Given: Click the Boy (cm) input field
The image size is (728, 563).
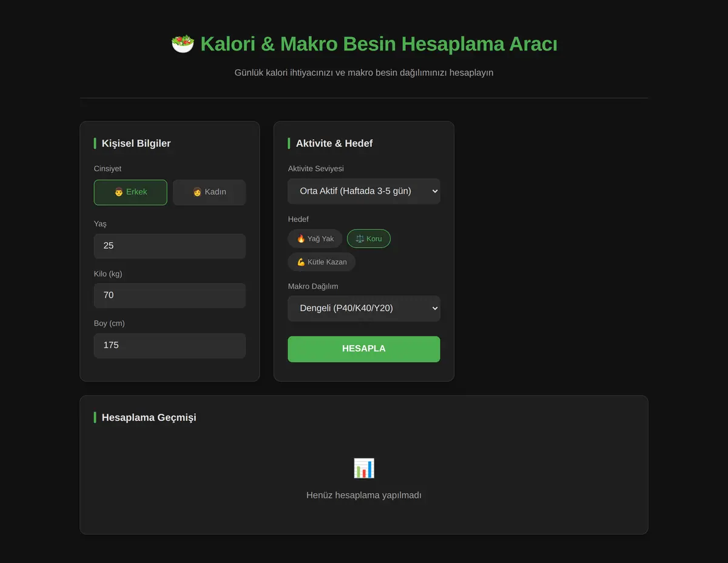Looking at the screenshot, I should (170, 346).
